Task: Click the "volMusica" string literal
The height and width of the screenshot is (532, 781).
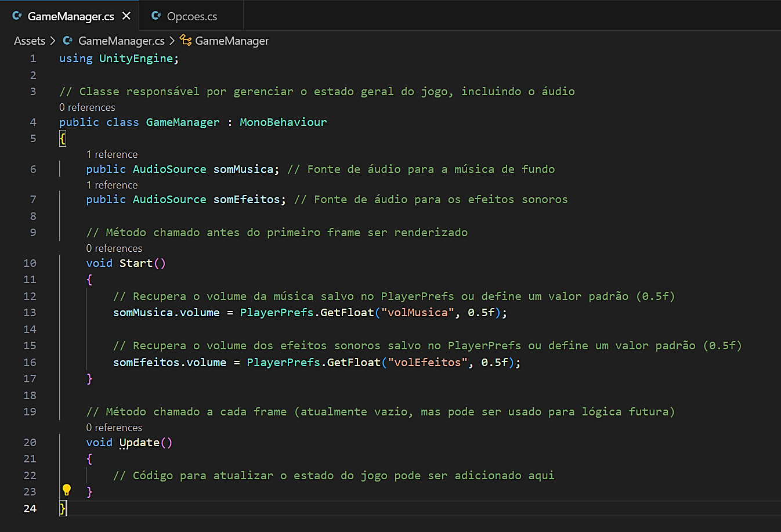Action: point(418,313)
